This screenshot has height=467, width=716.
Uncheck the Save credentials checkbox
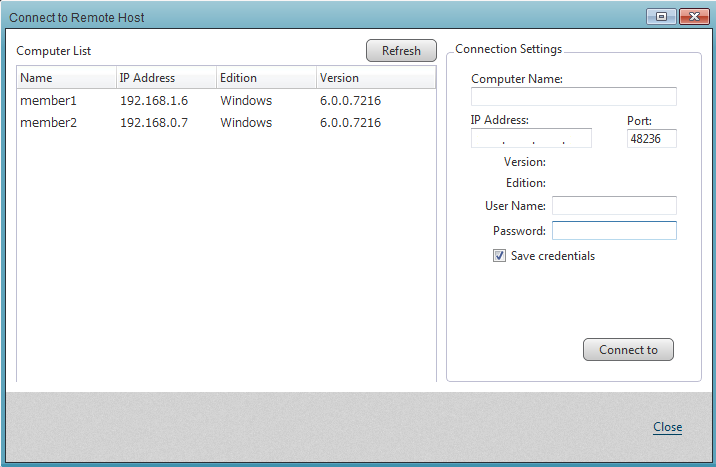tap(499, 256)
